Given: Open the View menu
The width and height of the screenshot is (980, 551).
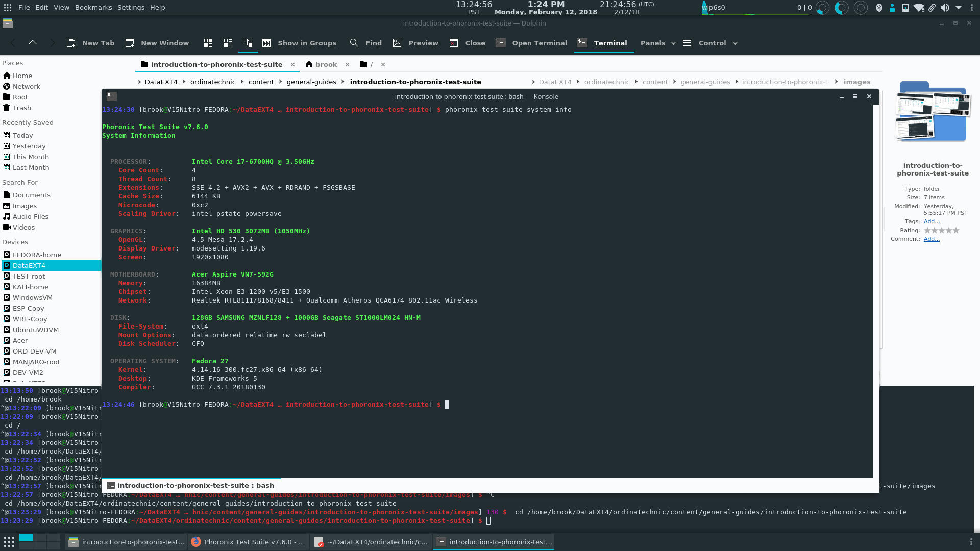Looking at the screenshot, I should click(61, 7).
